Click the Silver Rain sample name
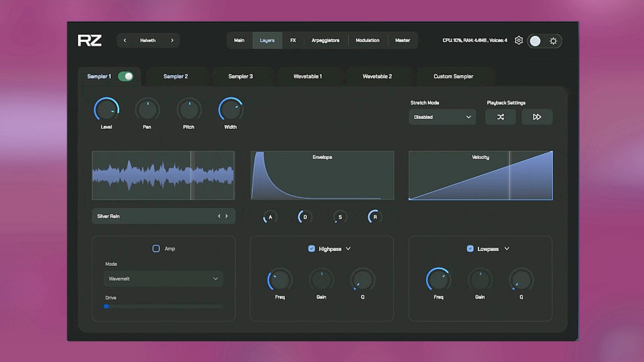The image size is (644, 362). click(108, 216)
